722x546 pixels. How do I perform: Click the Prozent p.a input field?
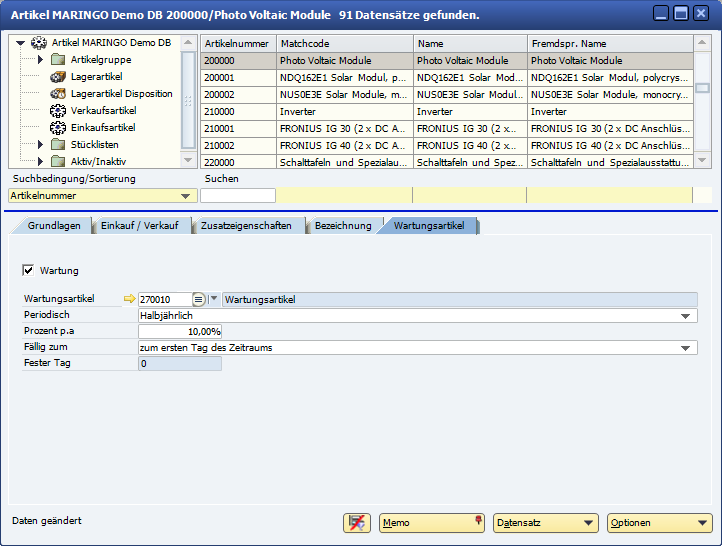click(180, 331)
